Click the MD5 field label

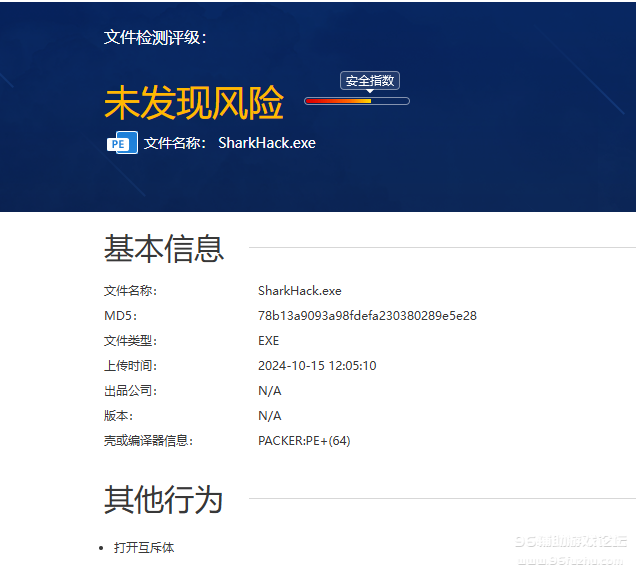click(120, 316)
